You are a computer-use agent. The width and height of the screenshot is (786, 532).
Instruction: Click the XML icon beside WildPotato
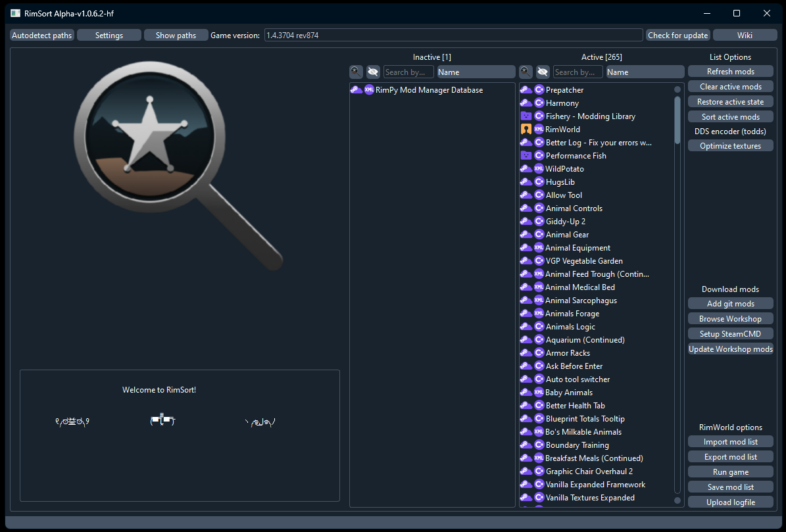pos(539,169)
